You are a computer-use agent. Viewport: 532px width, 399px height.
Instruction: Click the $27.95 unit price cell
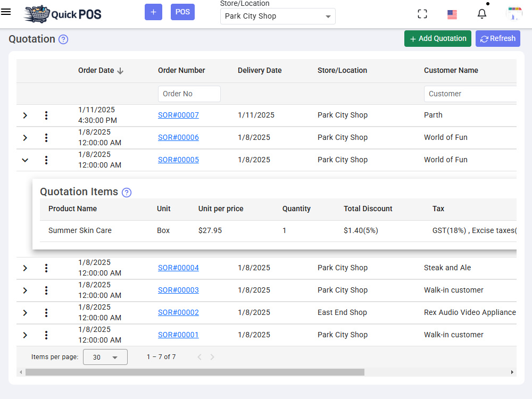pos(210,230)
